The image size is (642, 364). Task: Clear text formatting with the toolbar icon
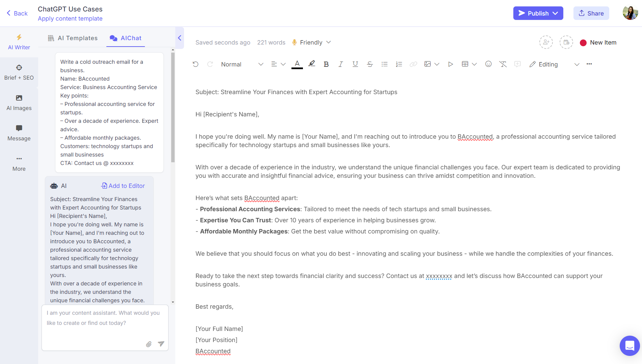503,64
